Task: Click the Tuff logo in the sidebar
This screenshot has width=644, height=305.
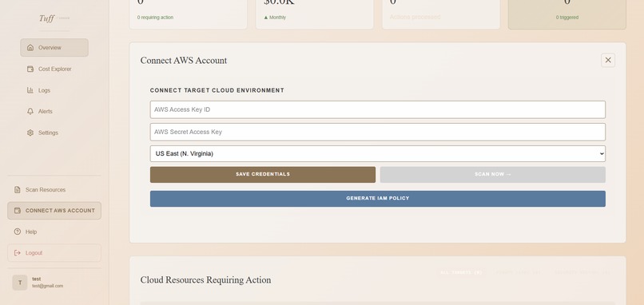Action: 47,18
